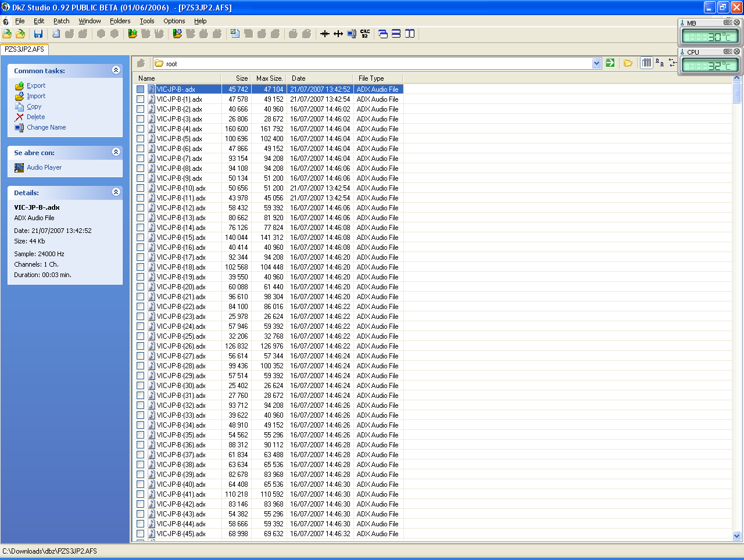
Task: Click the window-with-page toolbar icon
Action: point(235,34)
